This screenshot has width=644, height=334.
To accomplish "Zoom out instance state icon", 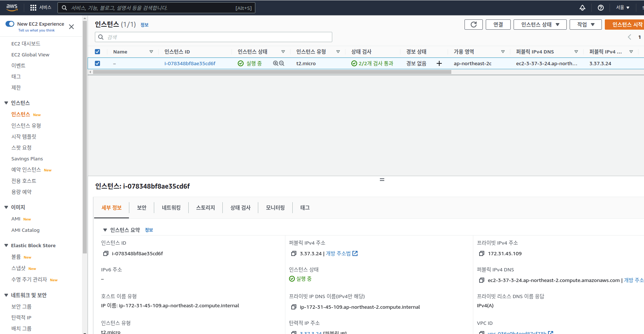I will point(282,63).
